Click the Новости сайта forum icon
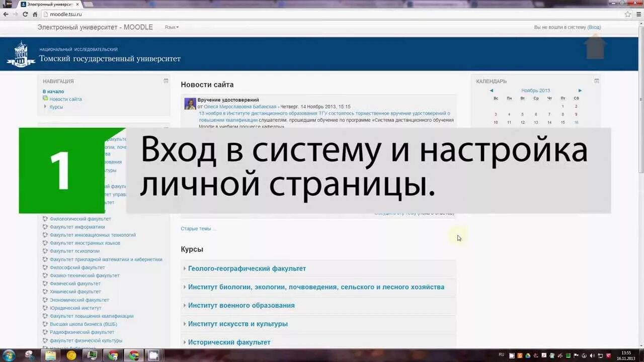Viewport: 644px width, 362px height. (x=45, y=99)
